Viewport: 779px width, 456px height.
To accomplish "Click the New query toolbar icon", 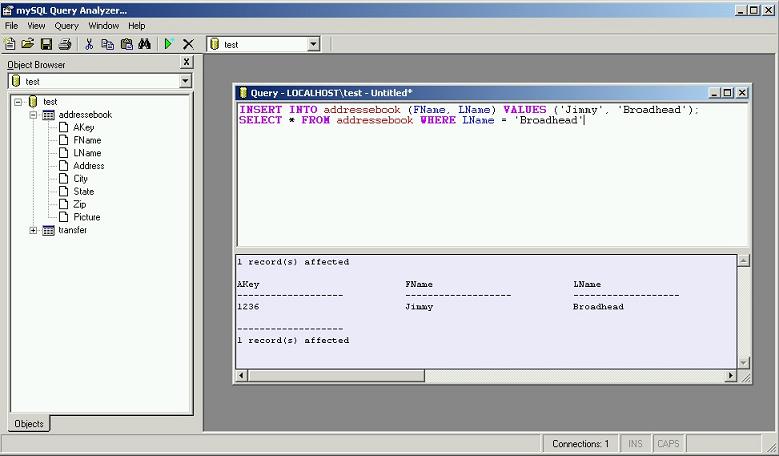I will (x=10, y=44).
